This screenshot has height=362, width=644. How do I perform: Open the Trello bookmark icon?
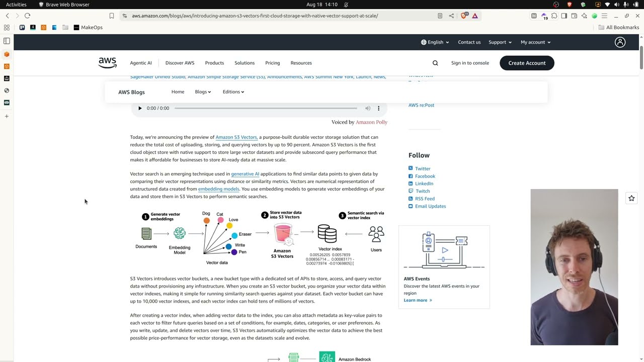tap(22, 27)
